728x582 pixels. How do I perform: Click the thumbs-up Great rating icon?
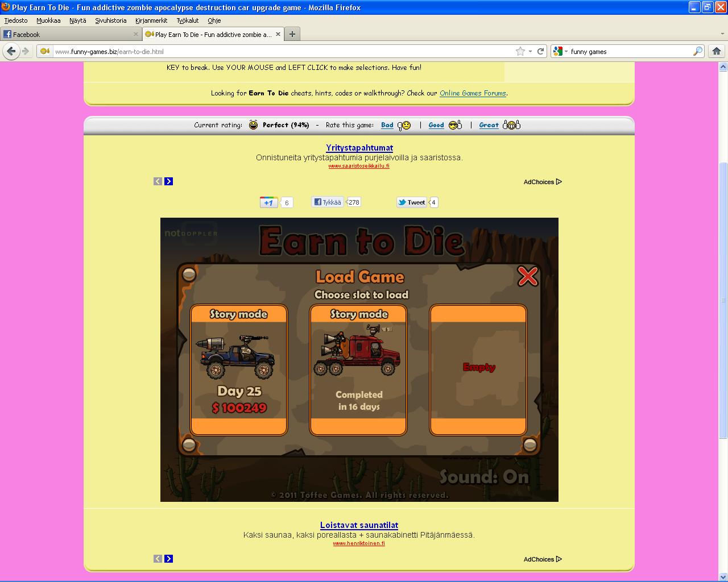pos(511,125)
